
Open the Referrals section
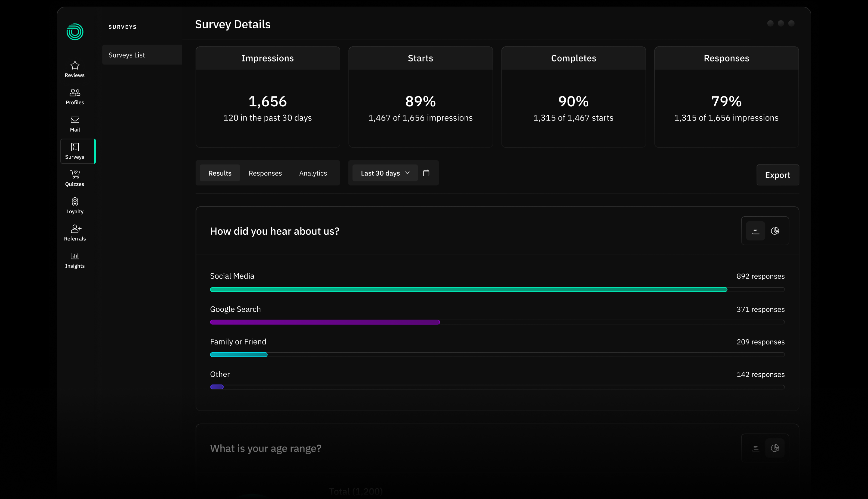click(x=75, y=233)
